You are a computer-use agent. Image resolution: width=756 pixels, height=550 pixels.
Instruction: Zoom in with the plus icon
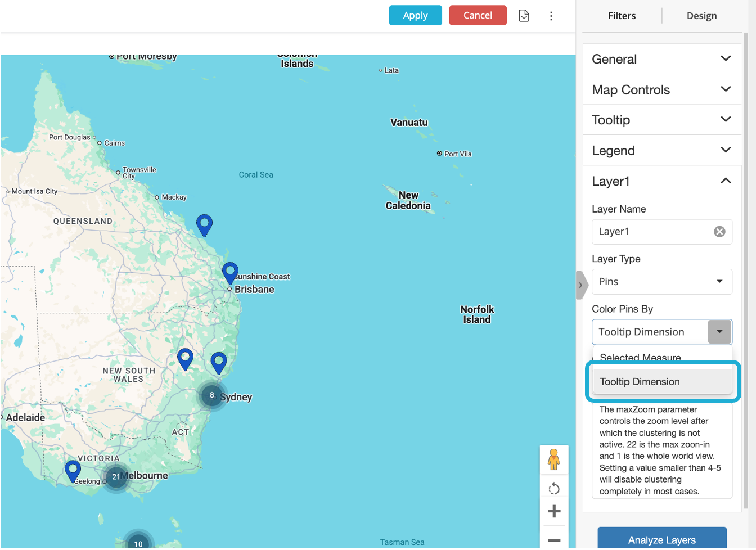(x=553, y=511)
